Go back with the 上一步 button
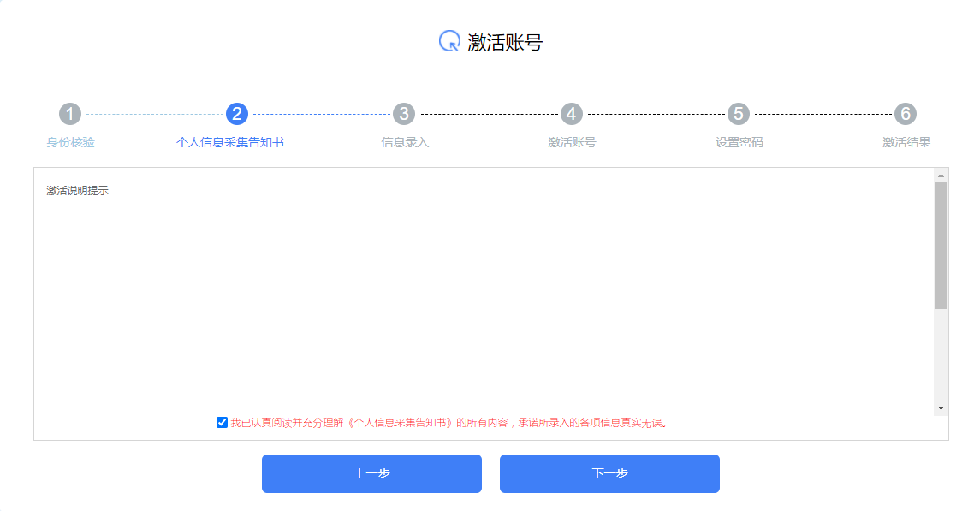 tap(371, 473)
